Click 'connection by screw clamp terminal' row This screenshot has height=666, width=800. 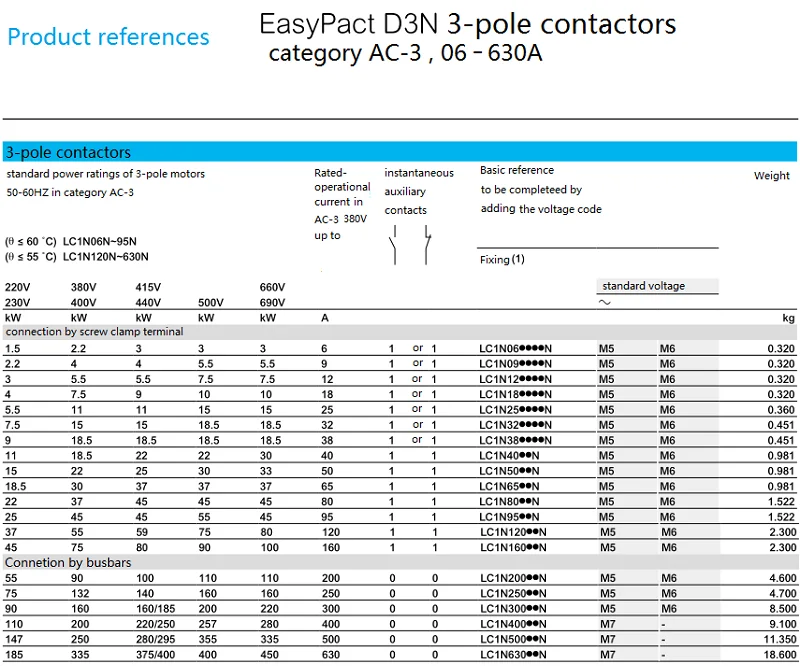[x=399, y=332]
